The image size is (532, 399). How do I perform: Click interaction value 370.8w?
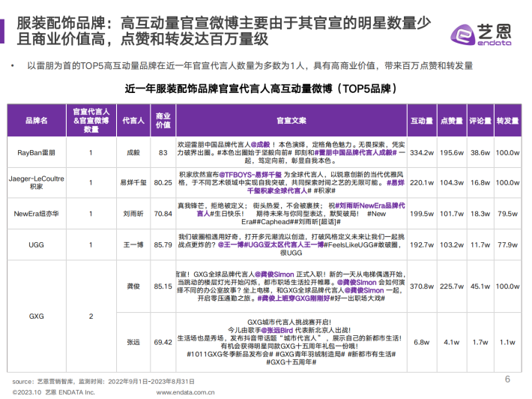tap(422, 286)
